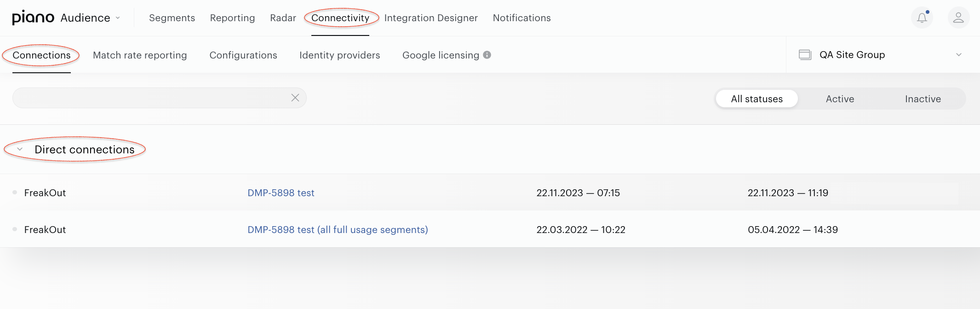
Task: Open the Identity providers tab
Action: coord(339,55)
